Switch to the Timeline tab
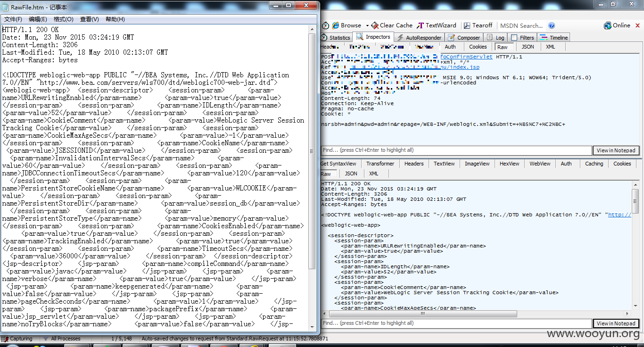644x347 pixels. [x=554, y=38]
